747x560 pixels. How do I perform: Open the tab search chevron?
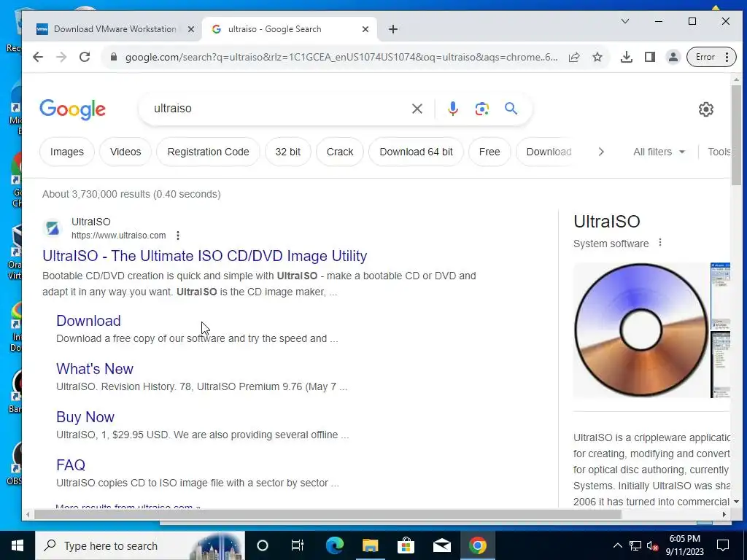625,21
